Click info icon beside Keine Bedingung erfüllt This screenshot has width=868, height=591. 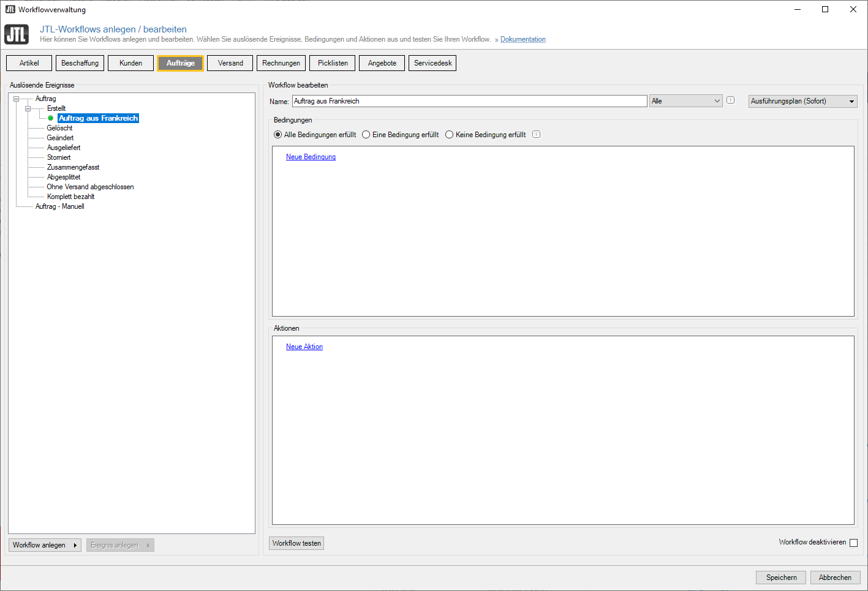click(x=536, y=134)
